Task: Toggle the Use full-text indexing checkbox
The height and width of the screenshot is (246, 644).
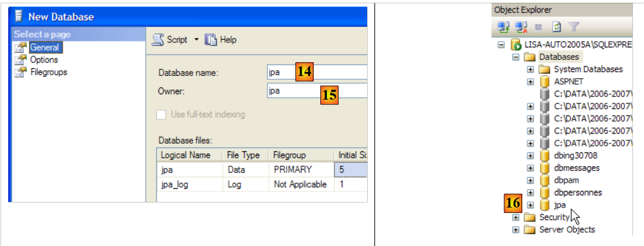Action: coord(161,114)
